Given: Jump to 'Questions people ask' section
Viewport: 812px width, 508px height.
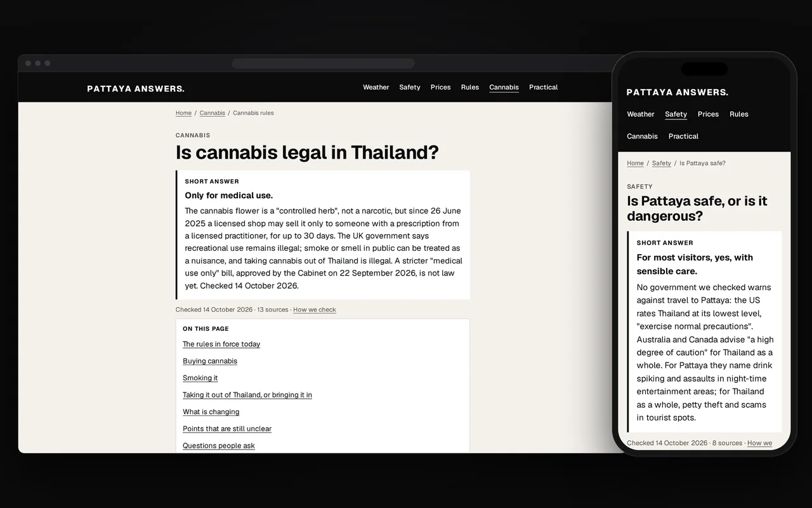Looking at the screenshot, I should (x=219, y=446).
